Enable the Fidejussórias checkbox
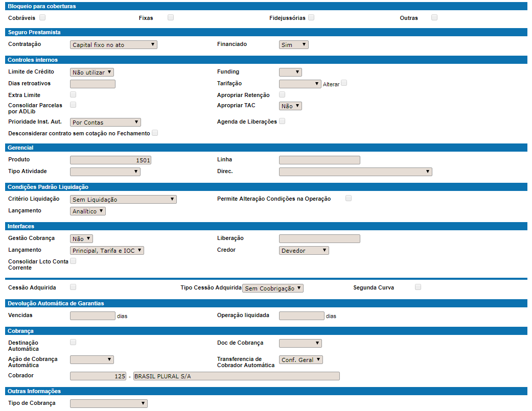 (311, 17)
